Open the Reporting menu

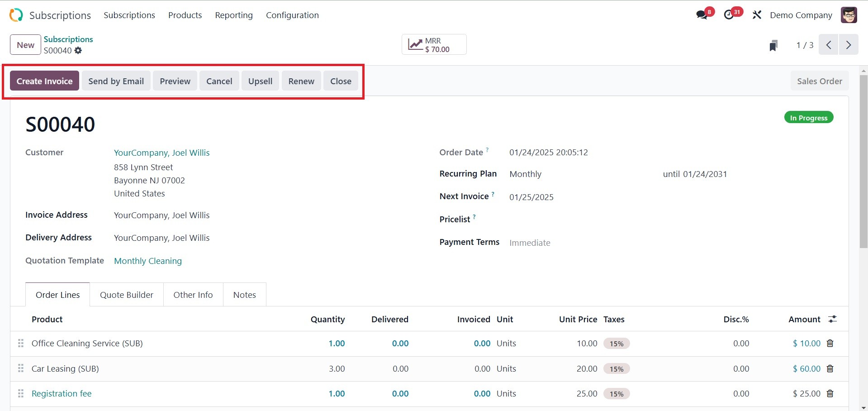[x=234, y=15]
